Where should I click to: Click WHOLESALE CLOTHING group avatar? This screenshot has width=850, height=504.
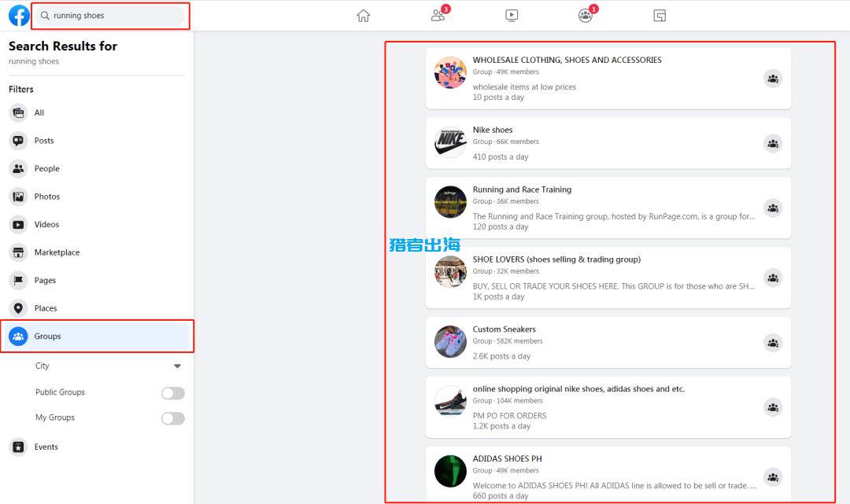pyautogui.click(x=450, y=72)
